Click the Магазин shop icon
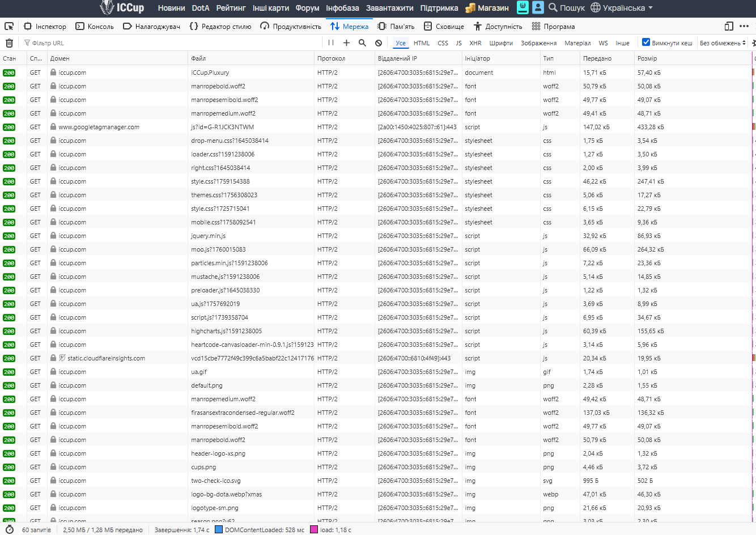The width and height of the screenshot is (756, 535). pos(470,8)
